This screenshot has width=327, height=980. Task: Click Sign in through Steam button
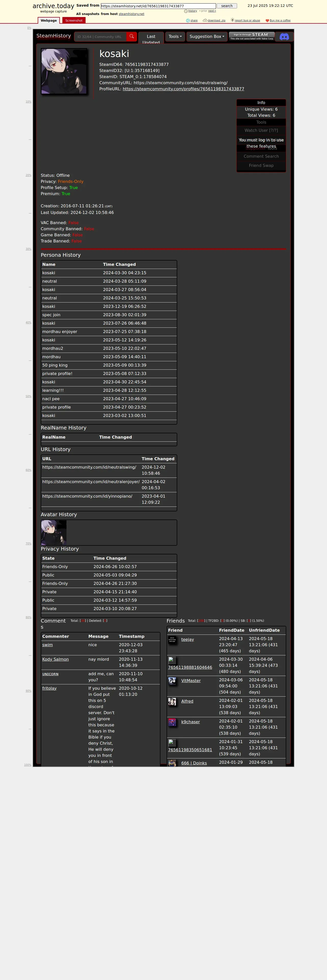pos(252,37)
